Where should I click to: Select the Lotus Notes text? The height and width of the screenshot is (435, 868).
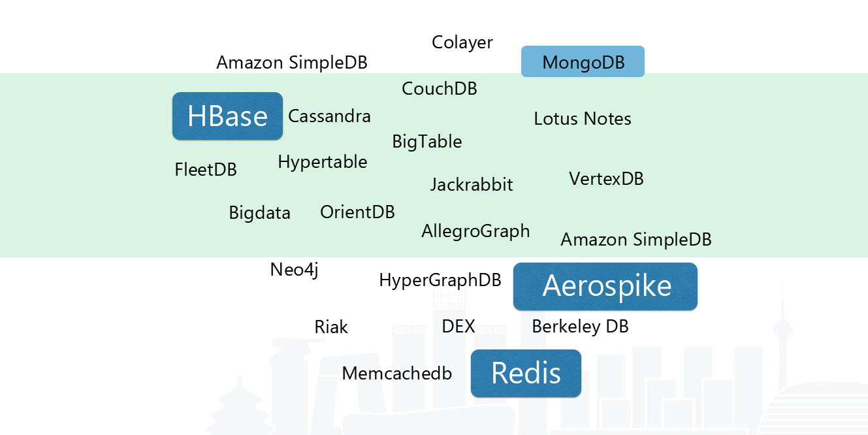(583, 119)
